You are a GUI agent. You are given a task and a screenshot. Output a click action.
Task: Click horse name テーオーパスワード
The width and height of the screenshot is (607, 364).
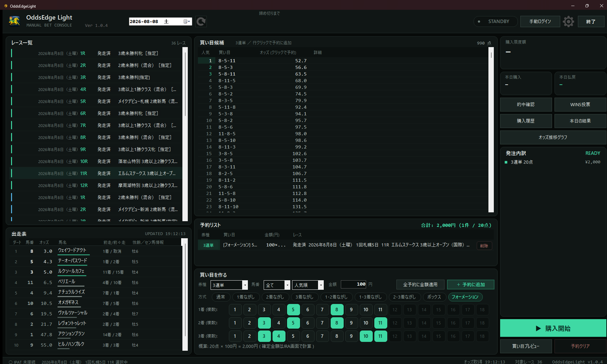pos(72,261)
